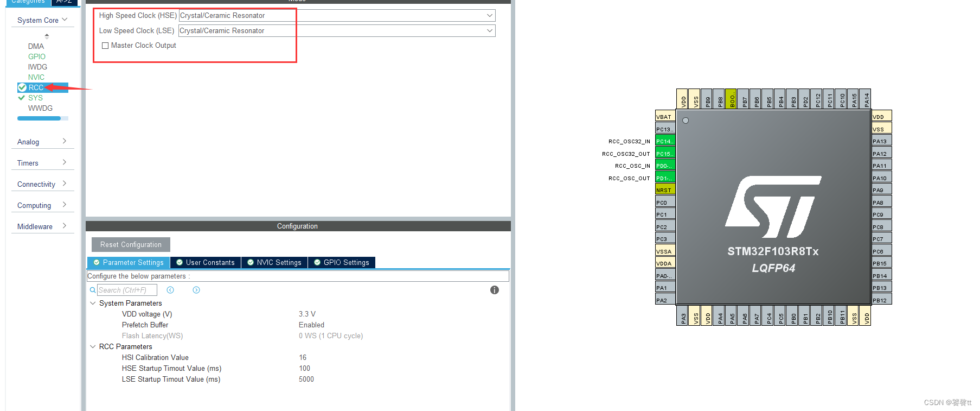Viewport: 980px width, 411px height.
Task: Click the green PD1 pin on chip
Action: pos(665,178)
